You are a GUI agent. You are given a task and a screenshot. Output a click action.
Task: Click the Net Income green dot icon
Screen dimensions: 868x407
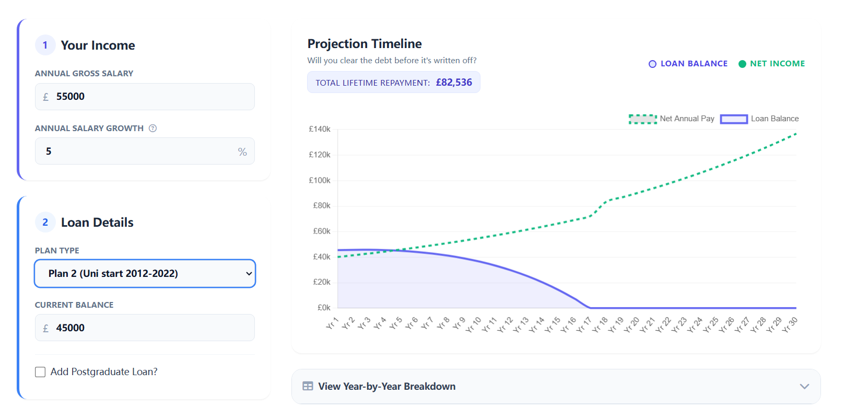tap(742, 64)
